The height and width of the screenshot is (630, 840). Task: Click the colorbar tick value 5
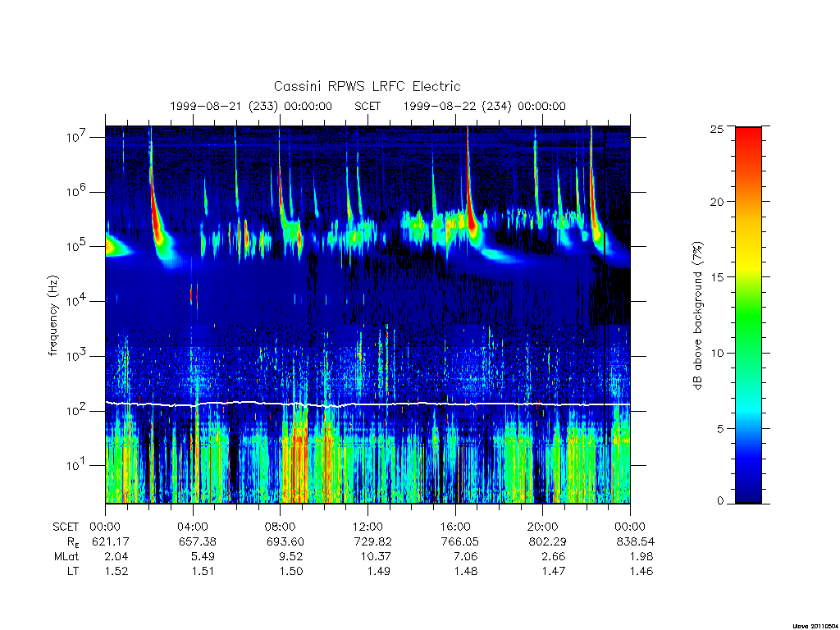(720, 428)
